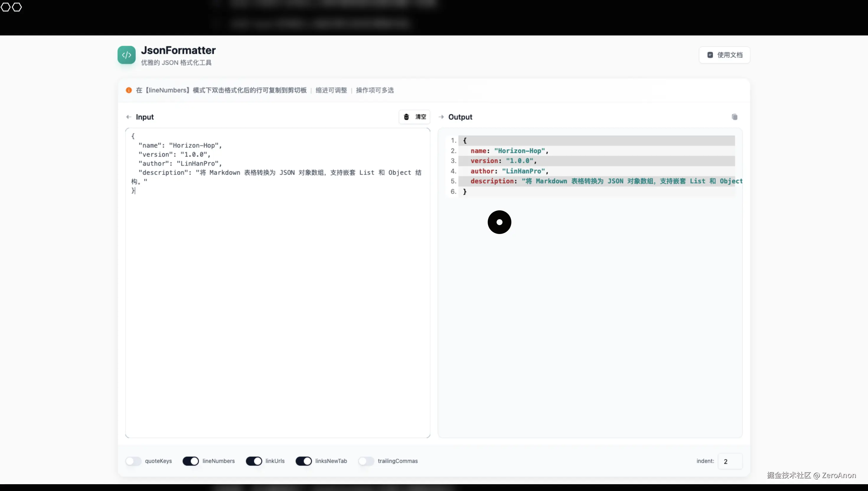Enable the quoteKeys toggle
This screenshot has width=868, height=491.
coord(133,461)
